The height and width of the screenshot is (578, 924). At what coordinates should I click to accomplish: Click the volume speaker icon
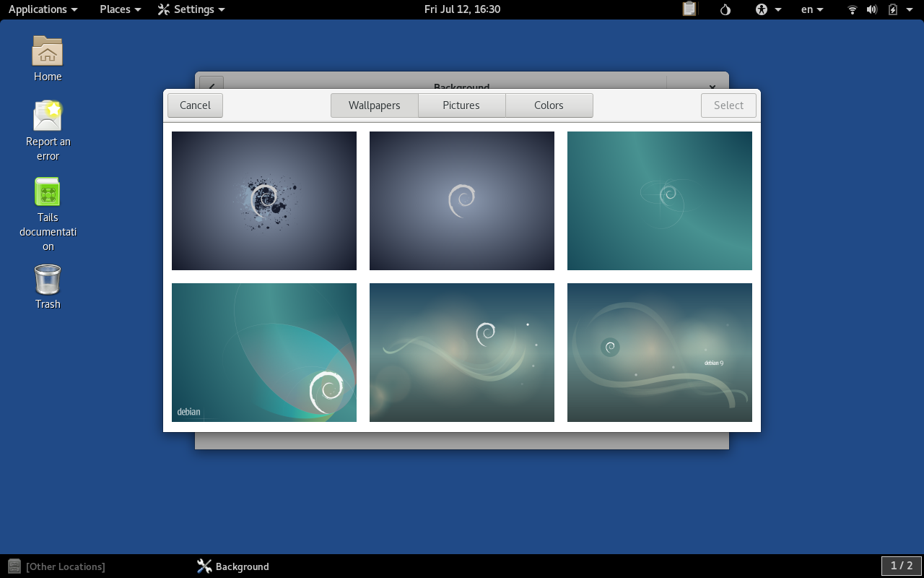tap(872, 9)
